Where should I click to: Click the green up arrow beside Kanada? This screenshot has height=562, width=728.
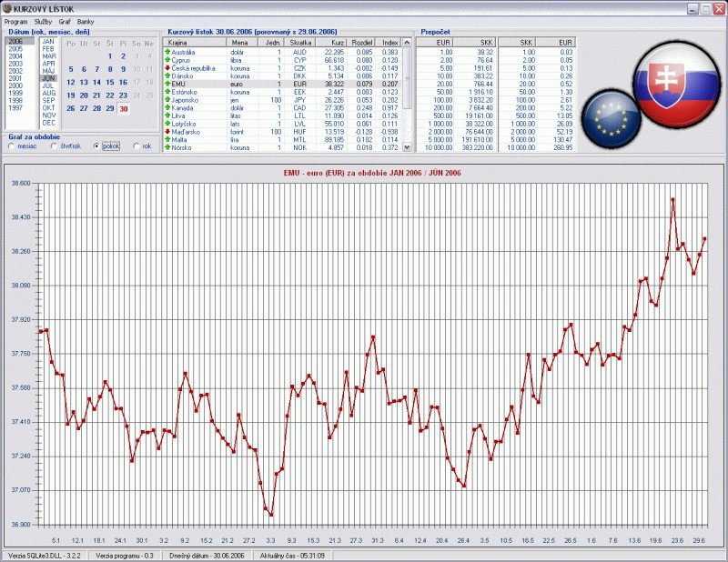pyautogui.click(x=167, y=107)
